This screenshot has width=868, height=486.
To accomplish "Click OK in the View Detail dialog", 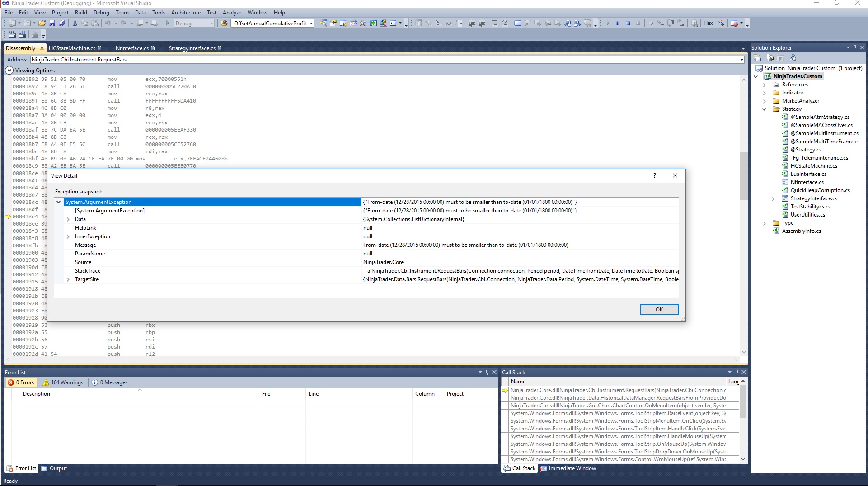I will click(x=659, y=309).
